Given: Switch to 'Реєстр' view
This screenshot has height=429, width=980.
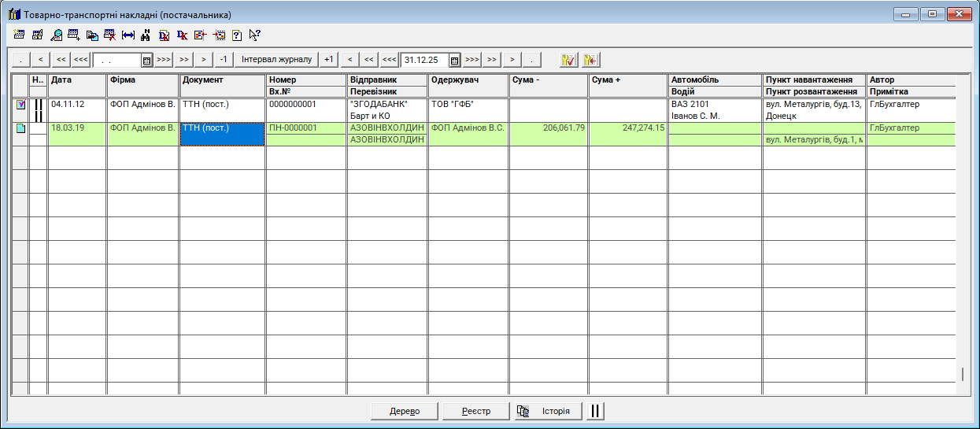Looking at the screenshot, I should click(475, 411).
